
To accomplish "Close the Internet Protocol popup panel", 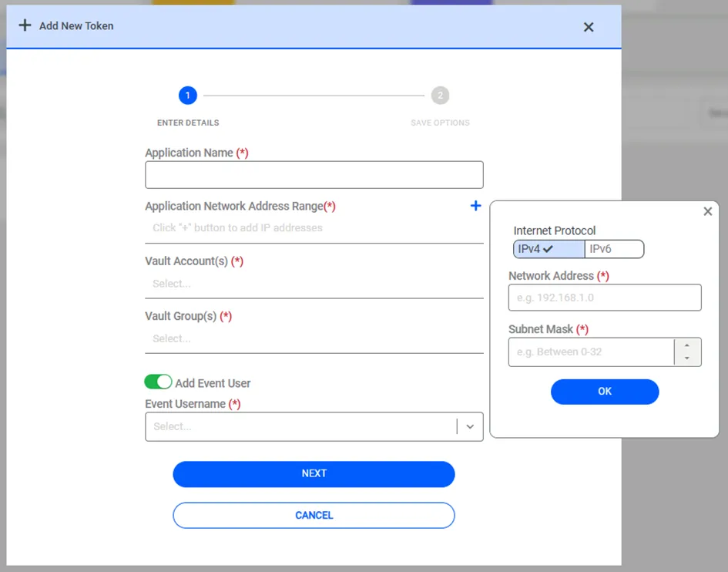I will pos(707,211).
